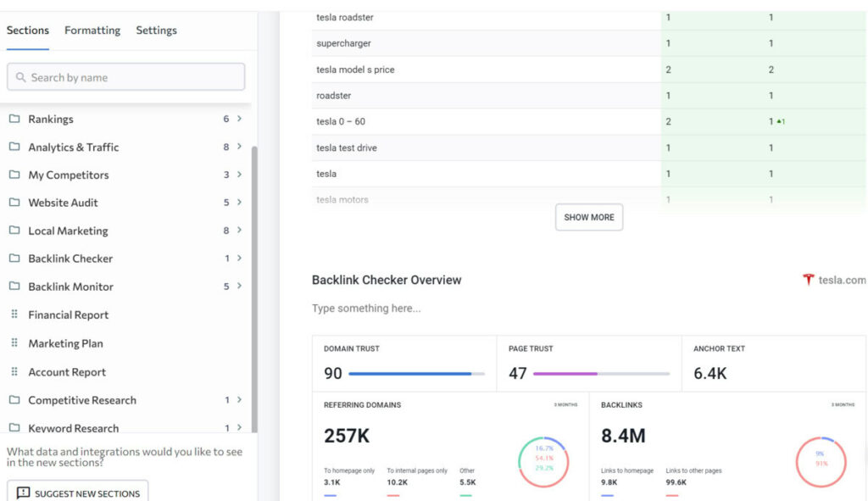Open the Formatting tab
Viewport: 868px width, 501px height.
[92, 31]
